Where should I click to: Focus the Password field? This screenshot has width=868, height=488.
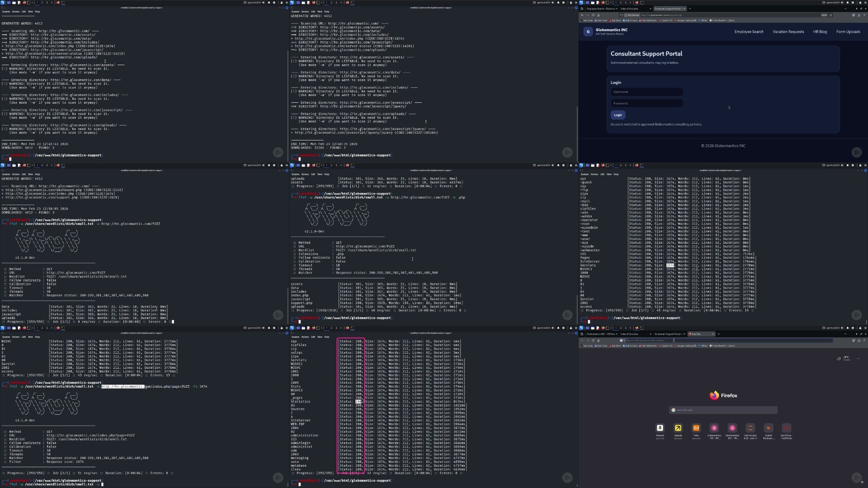click(647, 103)
